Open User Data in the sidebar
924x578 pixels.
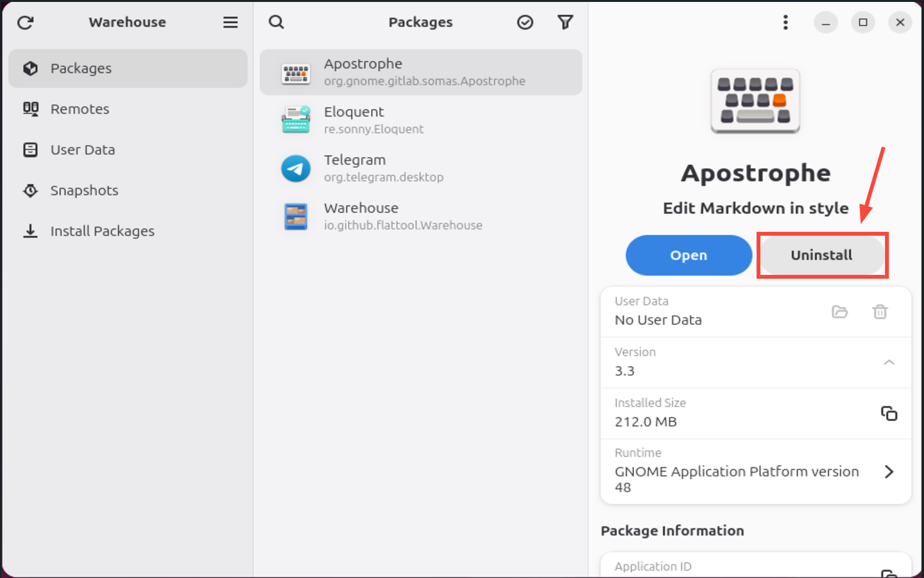83,150
